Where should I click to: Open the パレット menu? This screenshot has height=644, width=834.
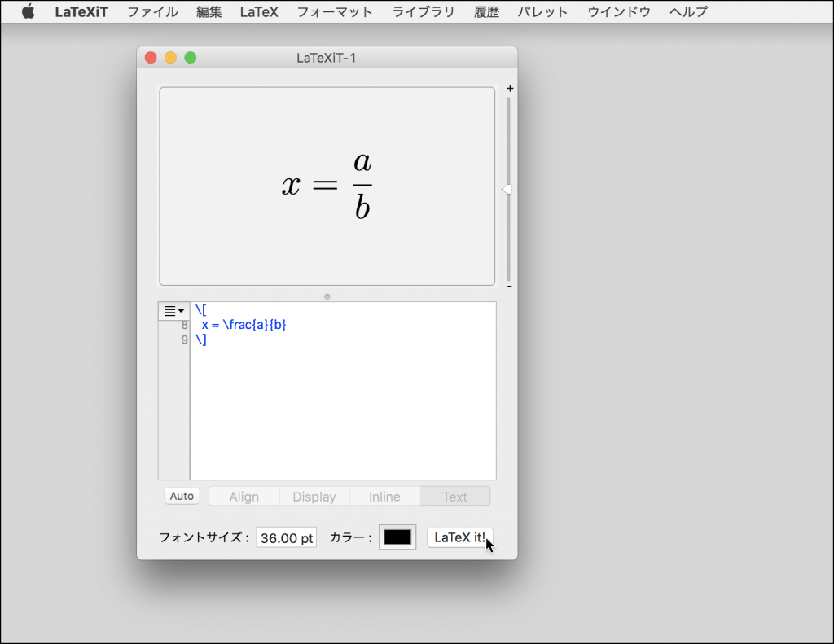point(543,11)
